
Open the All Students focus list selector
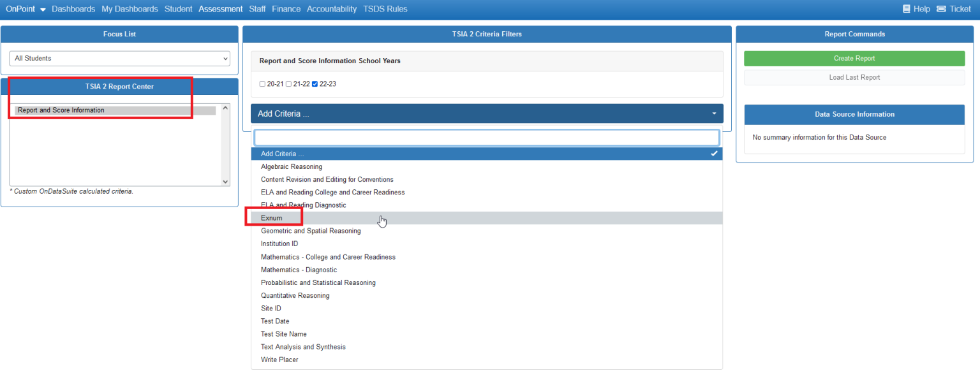point(119,58)
